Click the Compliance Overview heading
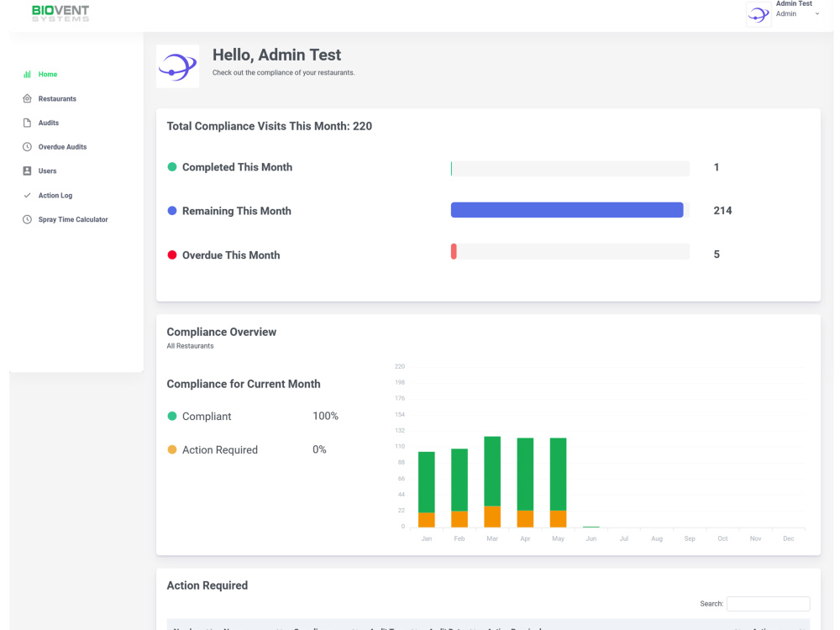The width and height of the screenshot is (840, 630). tap(221, 332)
